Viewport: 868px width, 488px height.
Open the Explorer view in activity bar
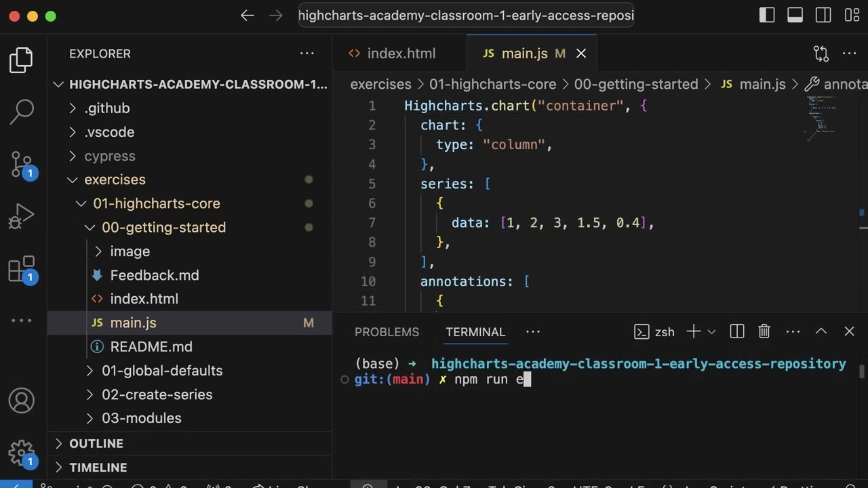click(x=22, y=60)
